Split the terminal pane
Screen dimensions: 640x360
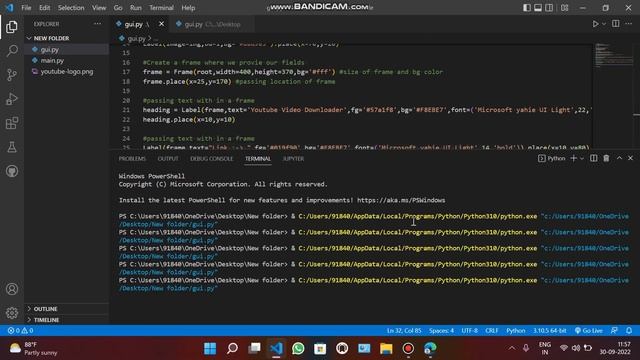pyautogui.click(x=593, y=158)
